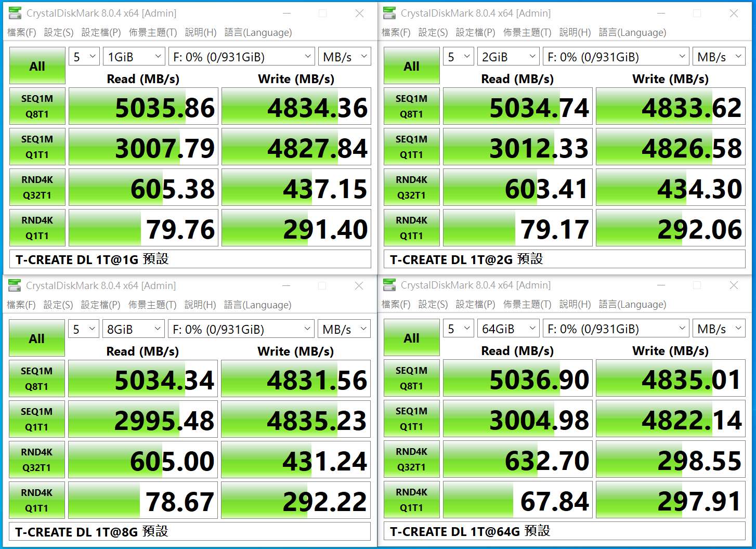Screen dimensions: 756x549
Task: Open drive selector dropdown in the 8GiB window
Action: click(x=241, y=329)
